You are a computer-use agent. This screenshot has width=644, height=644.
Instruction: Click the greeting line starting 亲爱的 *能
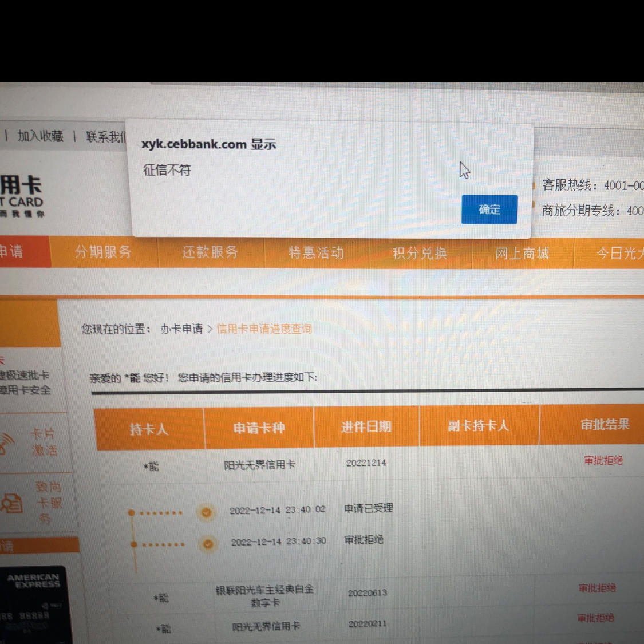pos(203,377)
